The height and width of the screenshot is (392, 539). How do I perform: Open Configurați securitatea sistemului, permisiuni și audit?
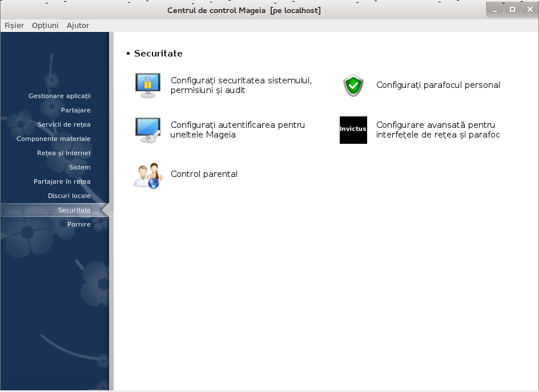pos(241,85)
